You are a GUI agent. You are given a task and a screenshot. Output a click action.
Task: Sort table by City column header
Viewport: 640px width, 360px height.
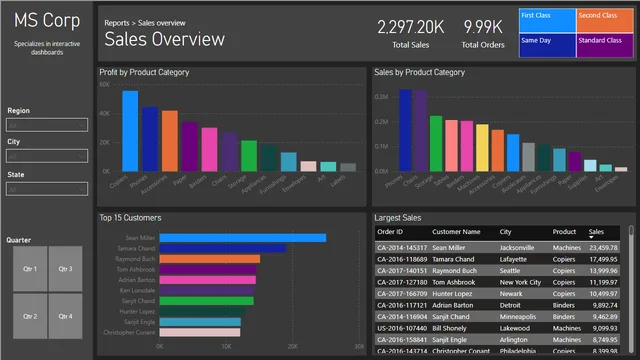click(505, 232)
